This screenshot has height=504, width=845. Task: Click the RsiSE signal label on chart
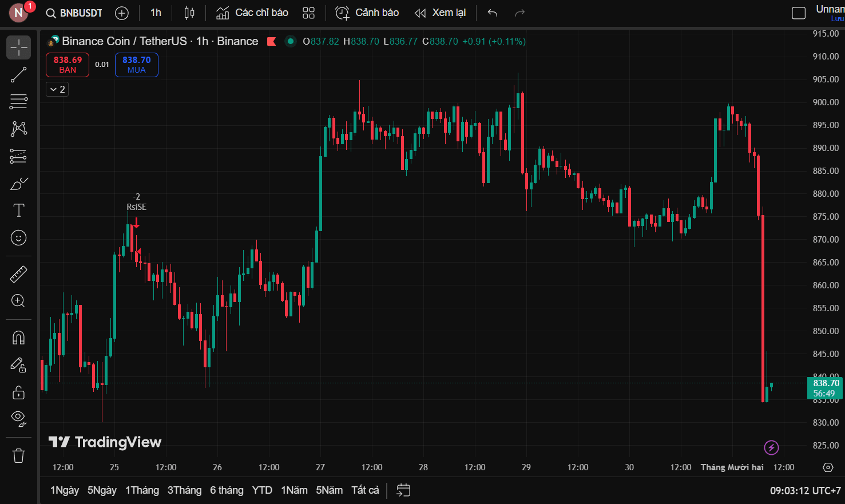pyautogui.click(x=136, y=207)
